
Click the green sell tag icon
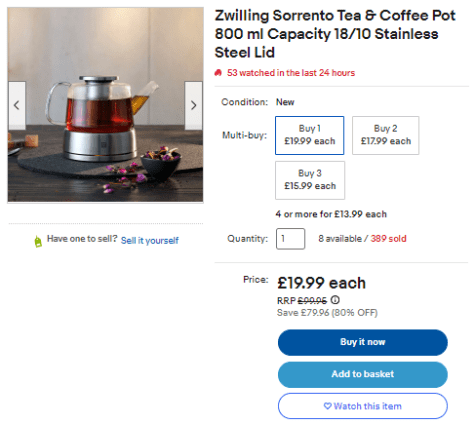tap(38, 241)
